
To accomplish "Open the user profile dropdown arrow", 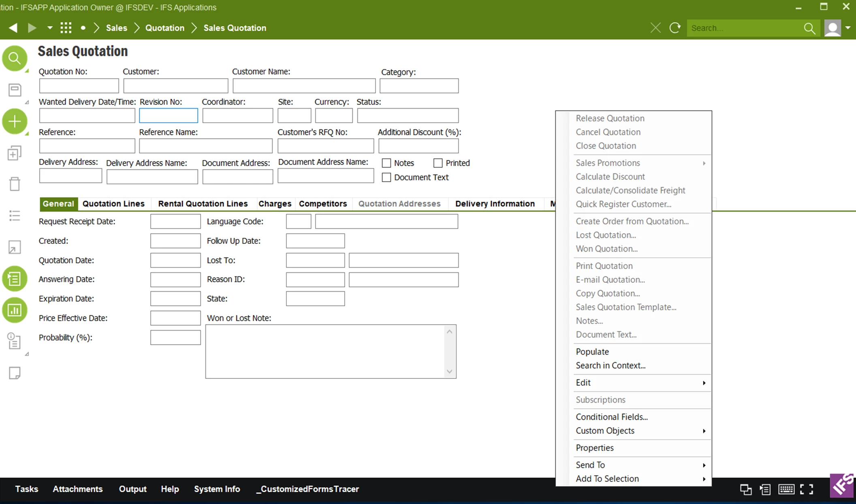I will (x=848, y=28).
